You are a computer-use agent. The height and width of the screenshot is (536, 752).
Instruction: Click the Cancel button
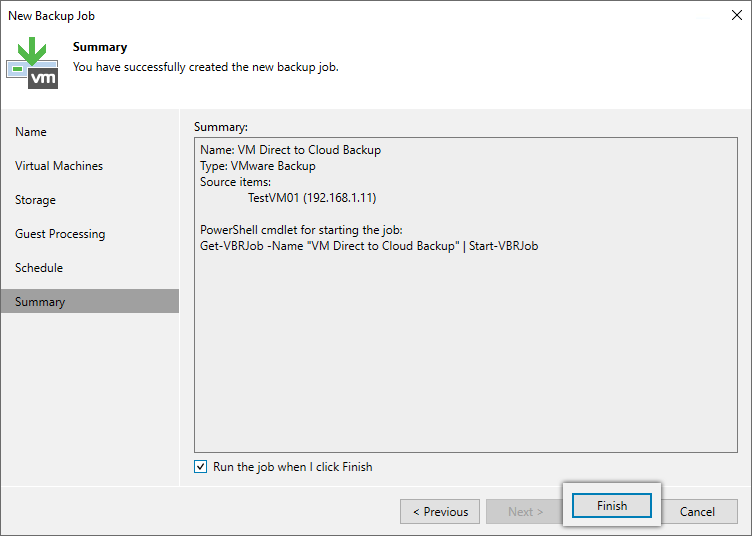pos(697,512)
